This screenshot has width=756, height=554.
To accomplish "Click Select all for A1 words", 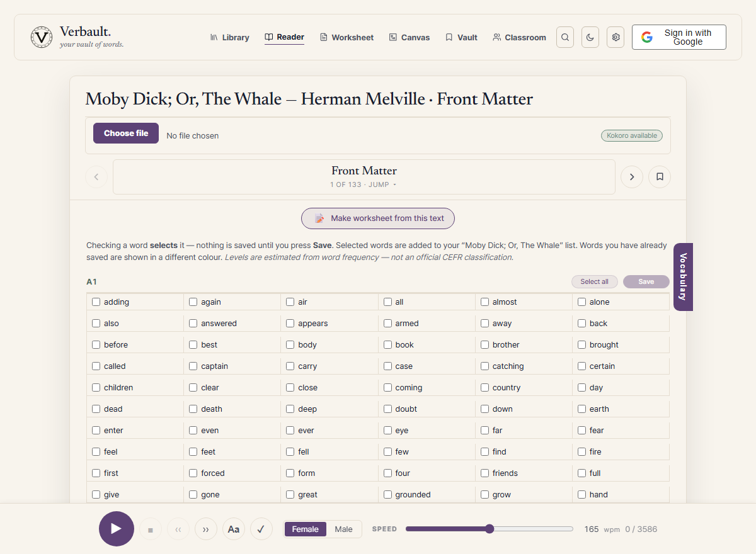I will (595, 281).
